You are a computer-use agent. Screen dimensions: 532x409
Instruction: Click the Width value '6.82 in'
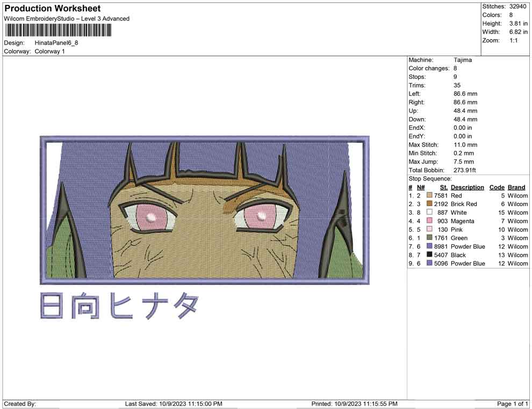pyautogui.click(x=519, y=32)
